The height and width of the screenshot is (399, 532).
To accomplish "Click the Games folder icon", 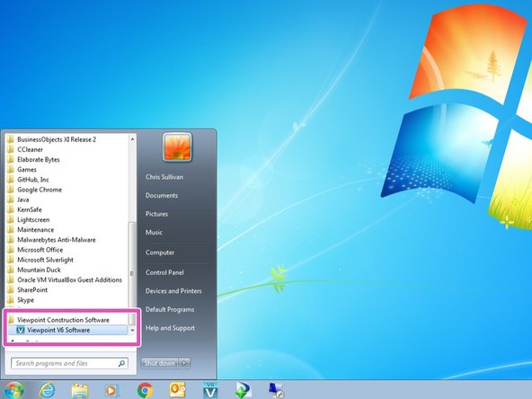I will tap(11, 169).
